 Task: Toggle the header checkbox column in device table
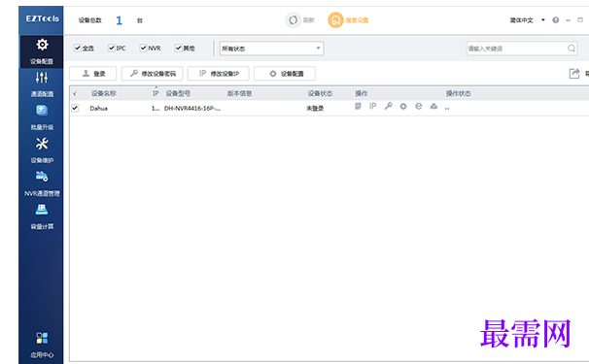(75, 93)
